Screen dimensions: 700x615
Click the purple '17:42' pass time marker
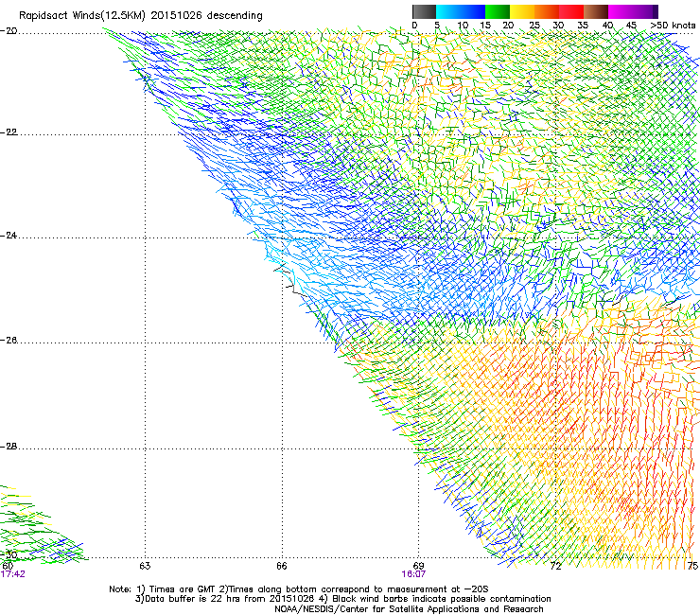click(x=13, y=574)
